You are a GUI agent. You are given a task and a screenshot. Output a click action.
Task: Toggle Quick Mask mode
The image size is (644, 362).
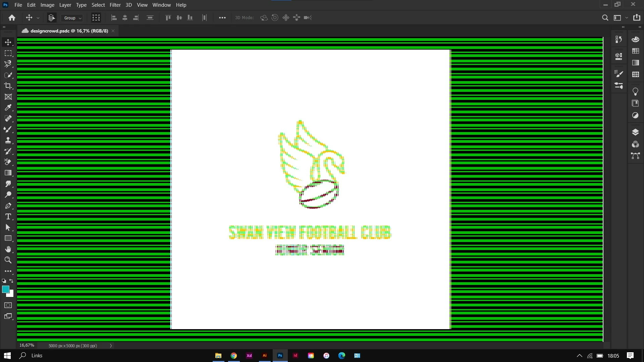pos(8,305)
